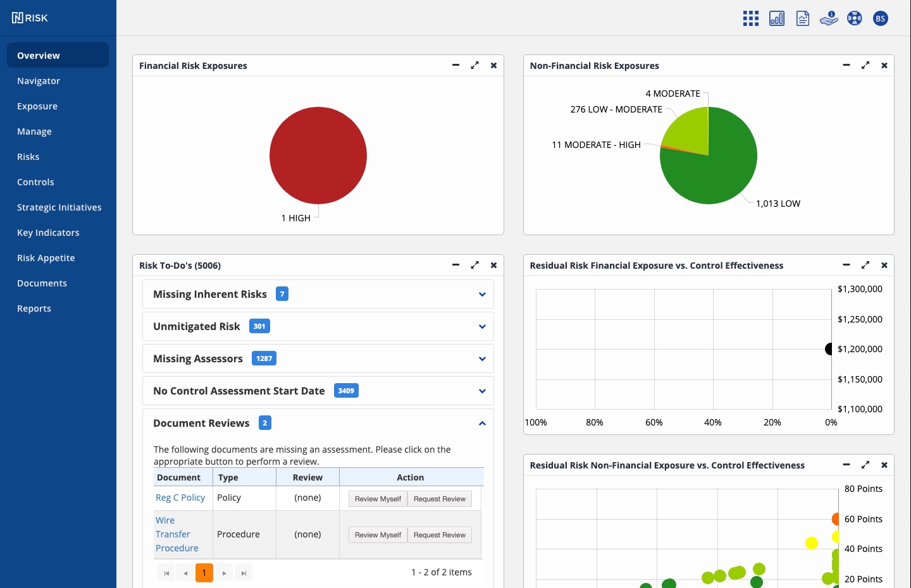Open the Risks sidebar entry

(28, 156)
